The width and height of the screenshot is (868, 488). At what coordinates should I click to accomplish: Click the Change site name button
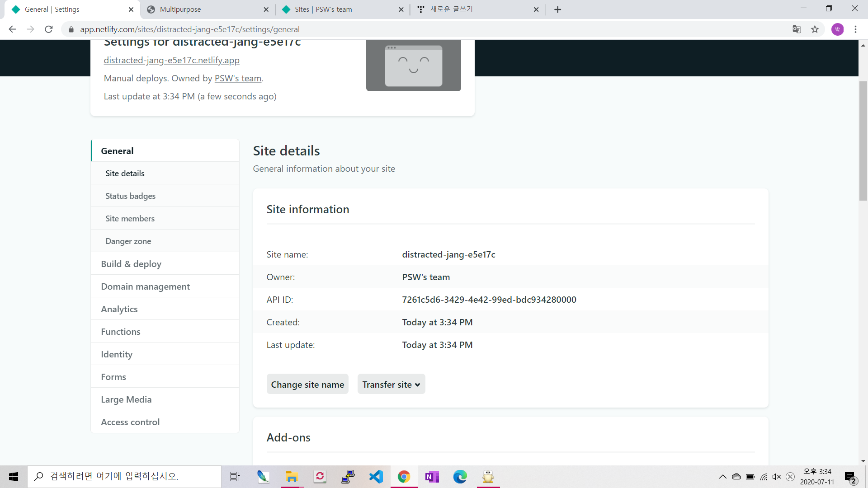coord(307,384)
